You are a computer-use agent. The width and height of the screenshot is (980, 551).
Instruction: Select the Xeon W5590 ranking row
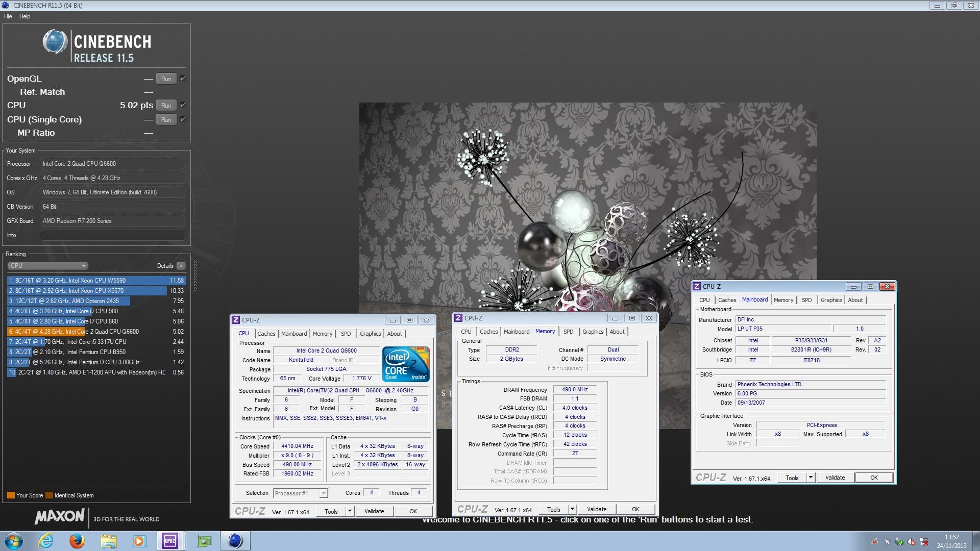pyautogui.click(x=96, y=281)
